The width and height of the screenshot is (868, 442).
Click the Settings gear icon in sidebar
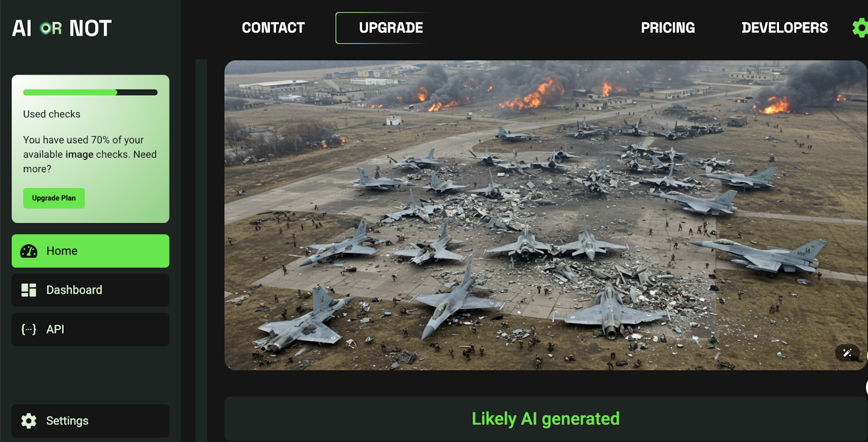tap(29, 421)
